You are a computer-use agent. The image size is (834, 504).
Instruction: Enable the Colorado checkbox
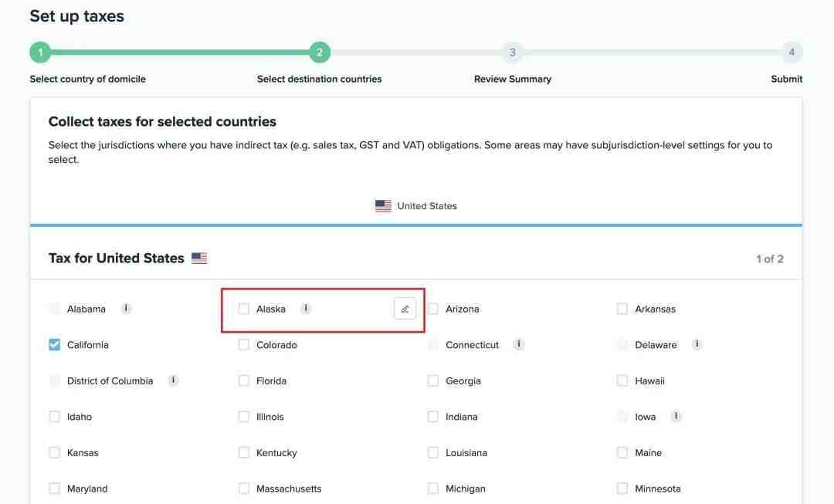point(243,344)
